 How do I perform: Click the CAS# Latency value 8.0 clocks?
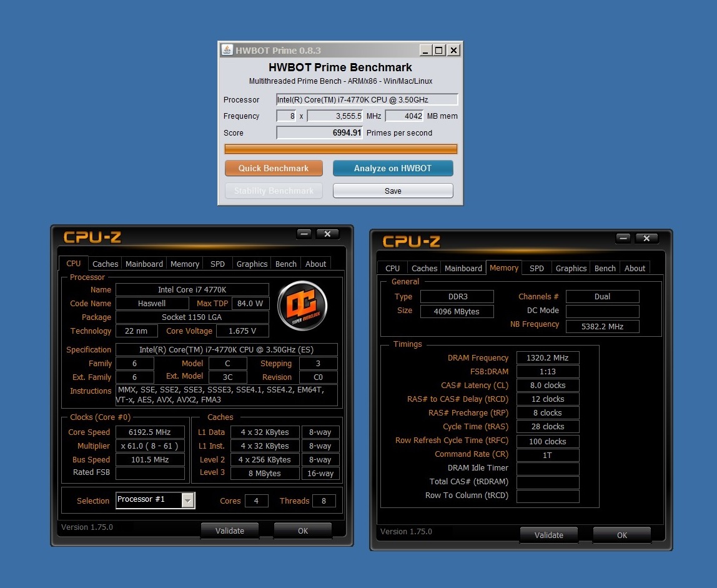pos(547,386)
